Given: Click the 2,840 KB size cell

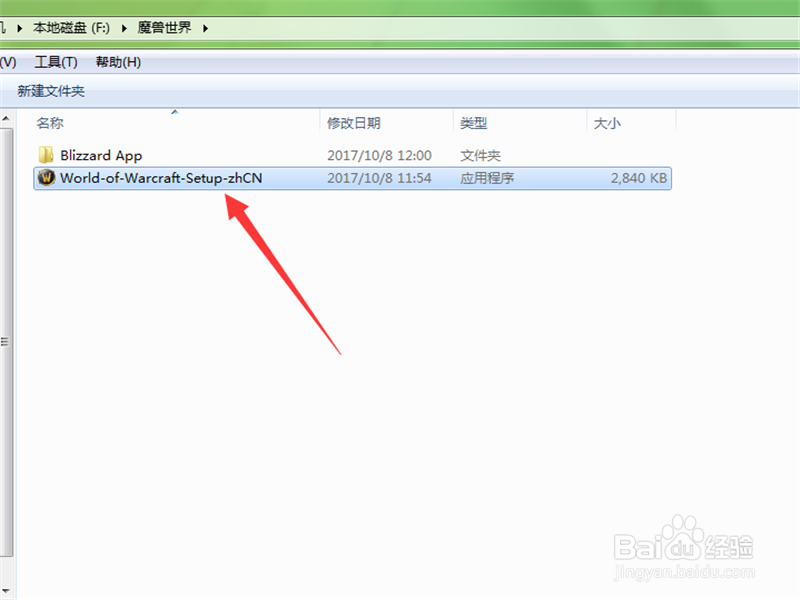Looking at the screenshot, I should click(x=639, y=178).
